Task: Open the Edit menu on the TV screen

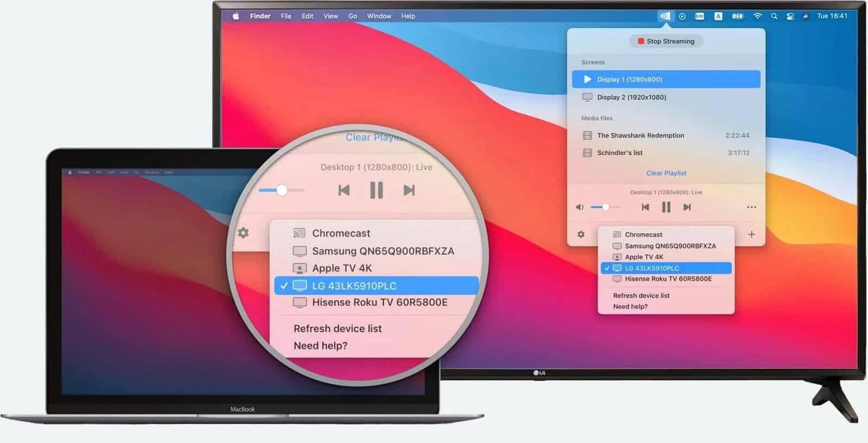Action: 308,16
